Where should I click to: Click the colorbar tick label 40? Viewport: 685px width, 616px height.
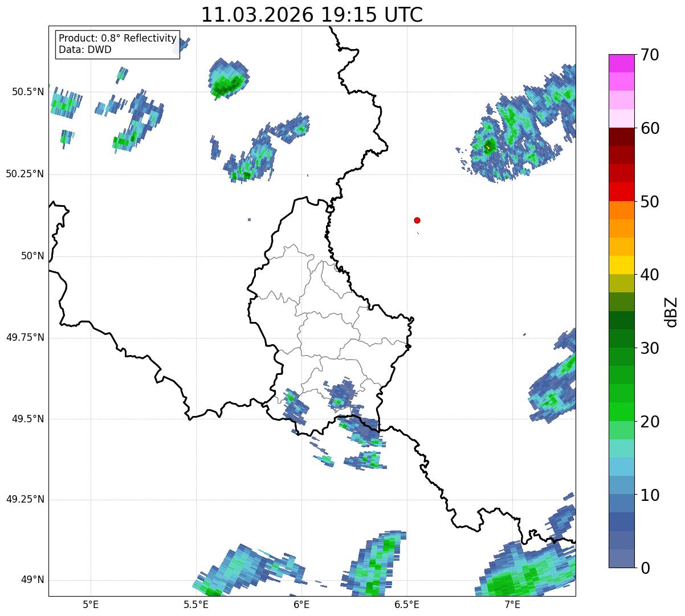click(649, 275)
